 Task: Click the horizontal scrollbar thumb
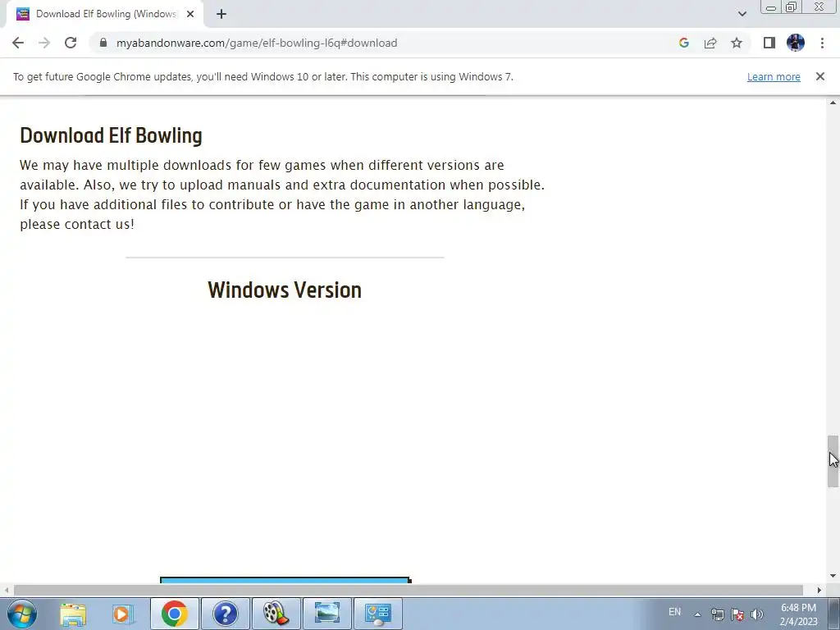(409, 590)
